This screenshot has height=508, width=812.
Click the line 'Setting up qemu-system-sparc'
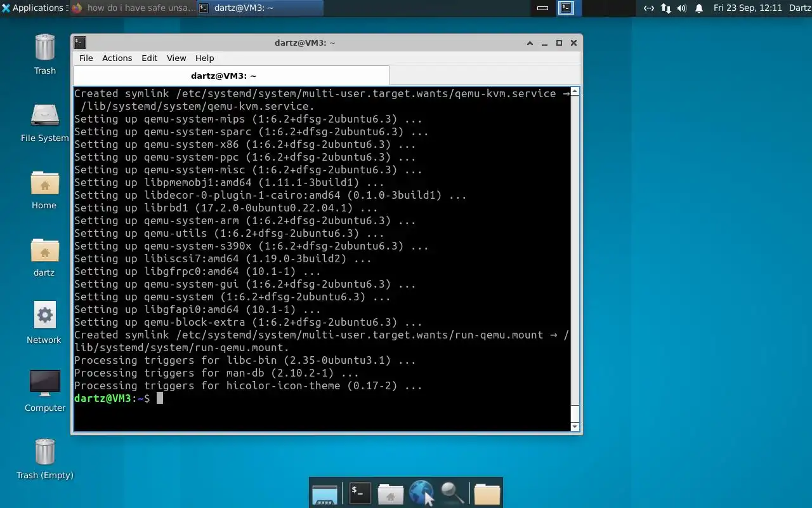coord(251,131)
